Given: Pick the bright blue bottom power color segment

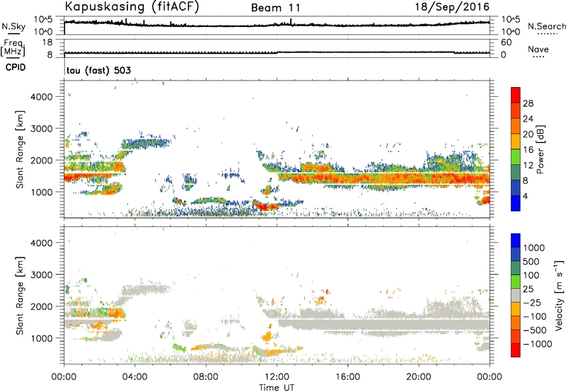Looking at the screenshot, I should click(x=516, y=204).
